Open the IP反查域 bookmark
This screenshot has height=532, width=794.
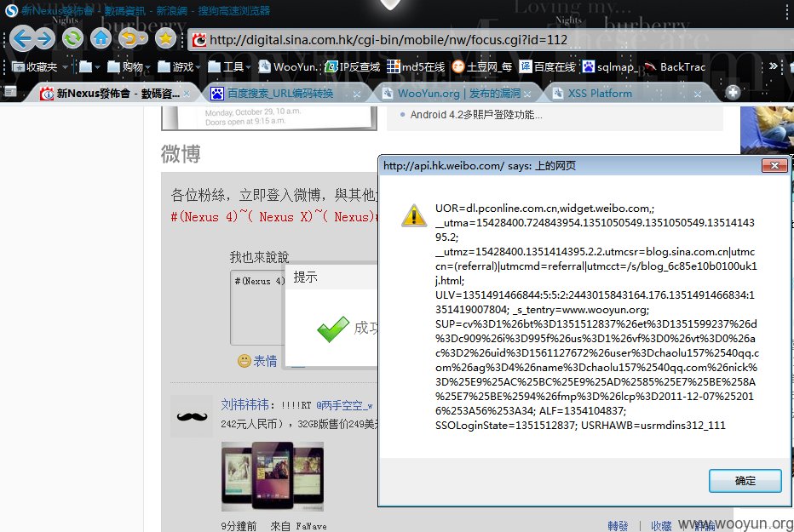353,66
